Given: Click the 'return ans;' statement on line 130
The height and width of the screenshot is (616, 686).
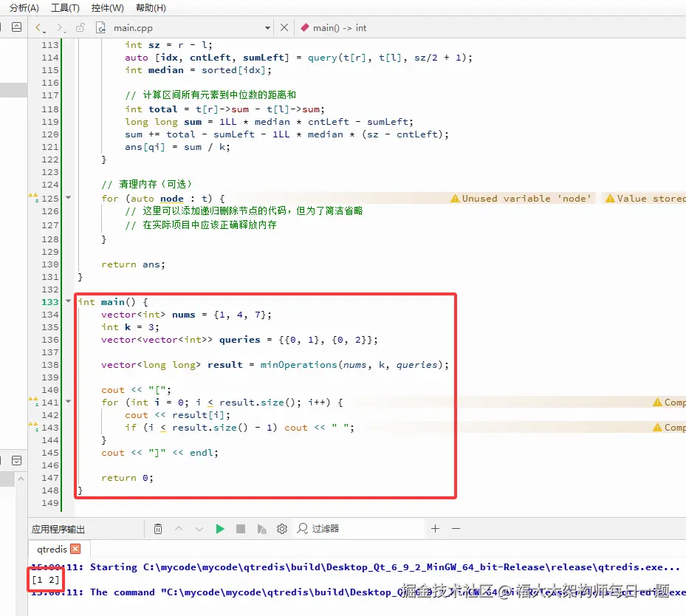Looking at the screenshot, I should 133,264.
